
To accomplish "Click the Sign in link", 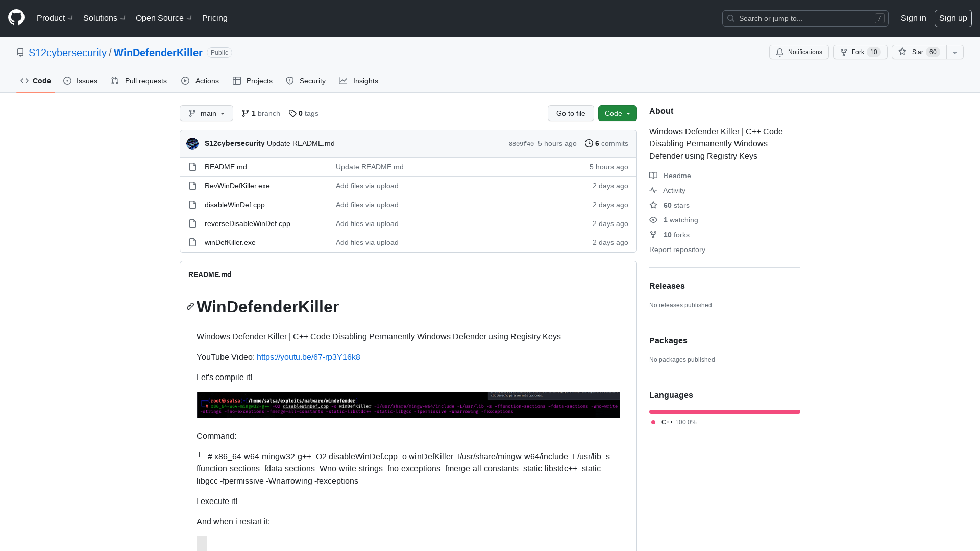I will click(x=914, y=18).
